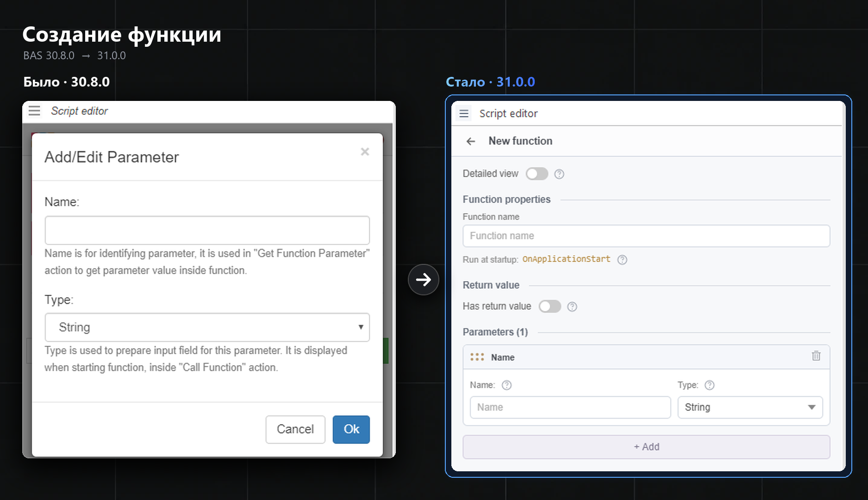Image resolution: width=868 pixels, height=500 pixels.
Task: Open the Type dropdown in Add/Edit Parameter dialog
Action: click(207, 327)
